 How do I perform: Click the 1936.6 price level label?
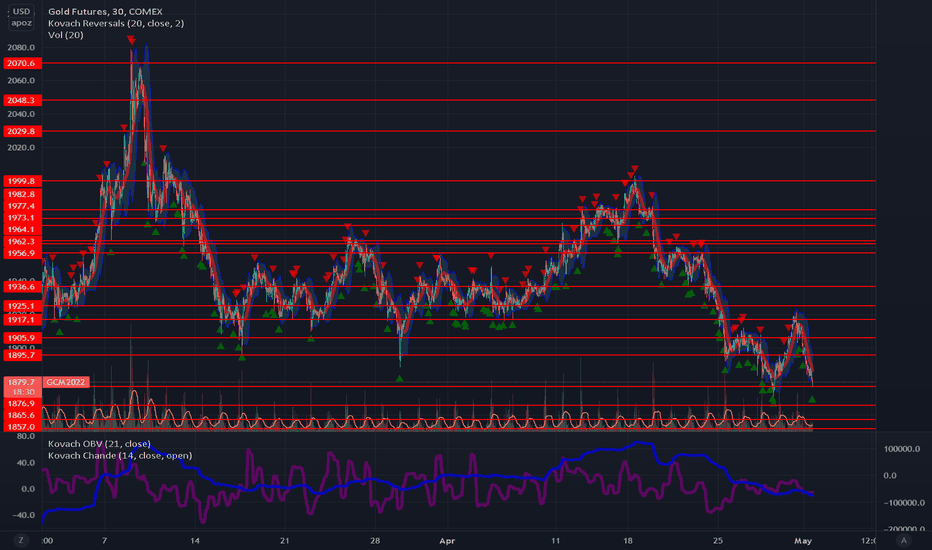click(21, 287)
